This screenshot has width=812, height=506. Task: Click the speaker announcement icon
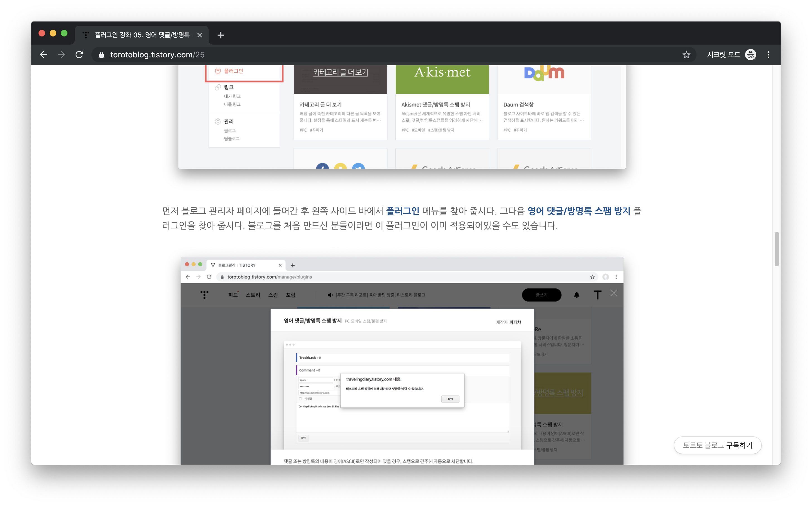(330, 295)
